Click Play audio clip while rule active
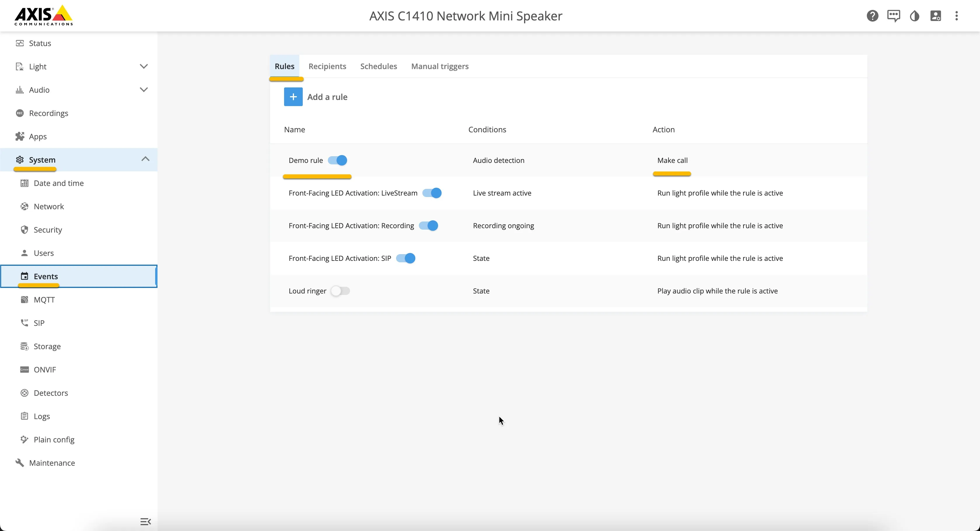 717,291
